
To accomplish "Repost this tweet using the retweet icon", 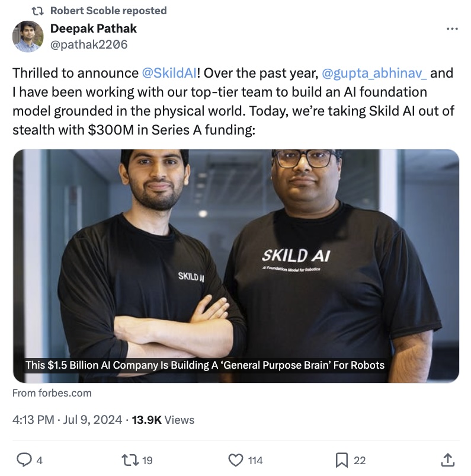I will point(130,460).
